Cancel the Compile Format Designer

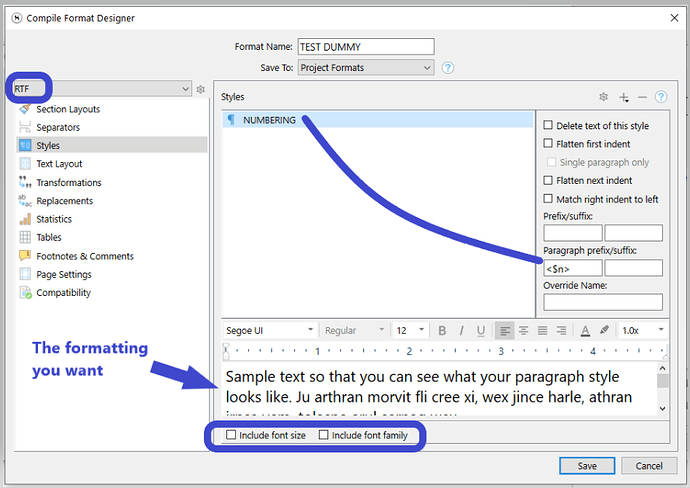click(649, 466)
